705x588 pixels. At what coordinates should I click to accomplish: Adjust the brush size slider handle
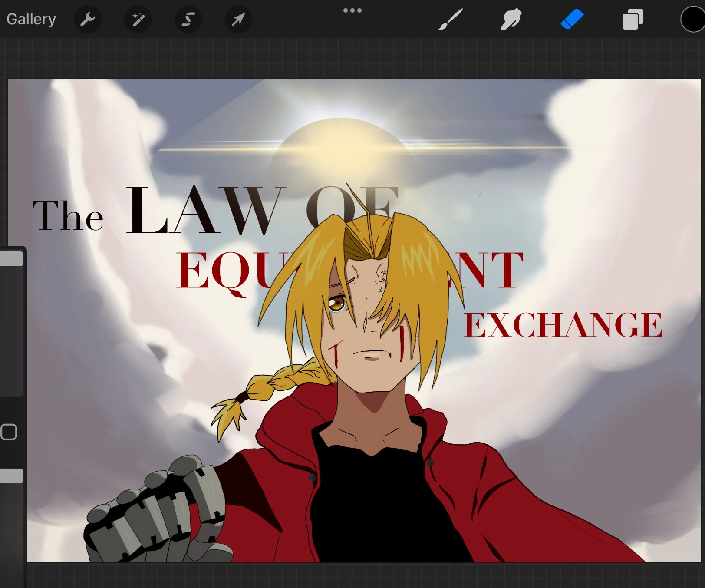click(11, 259)
